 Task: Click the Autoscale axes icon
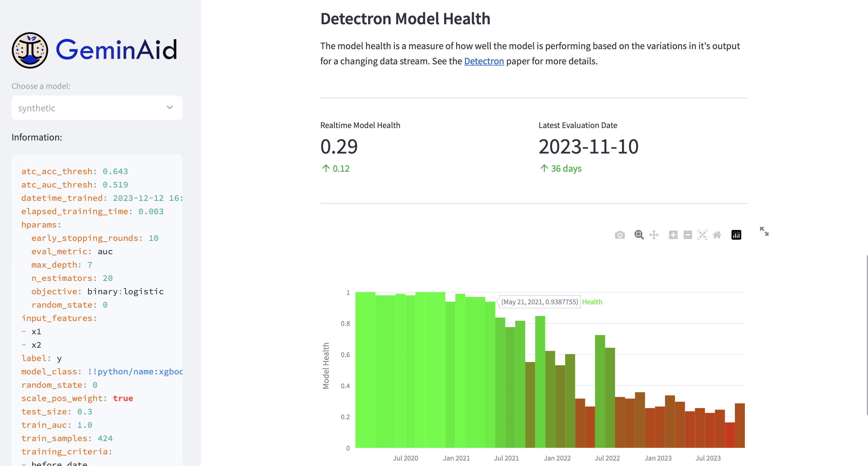(x=702, y=235)
